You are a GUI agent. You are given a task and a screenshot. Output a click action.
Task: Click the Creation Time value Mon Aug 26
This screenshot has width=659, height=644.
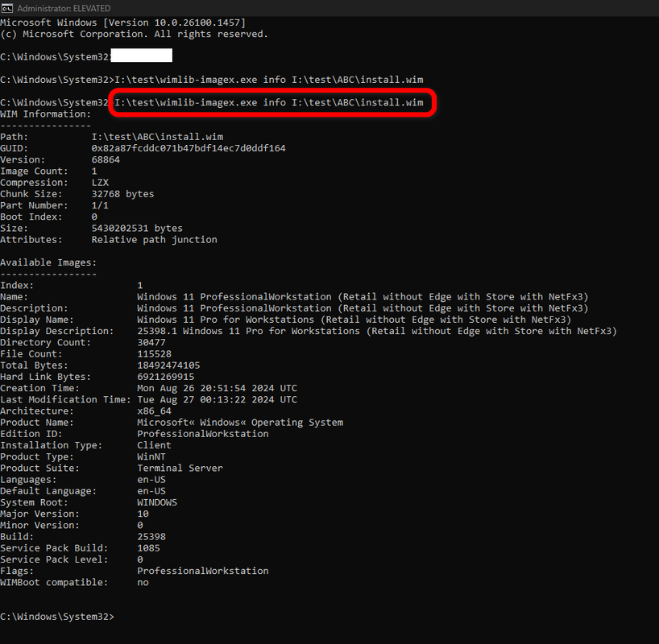coord(217,388)
